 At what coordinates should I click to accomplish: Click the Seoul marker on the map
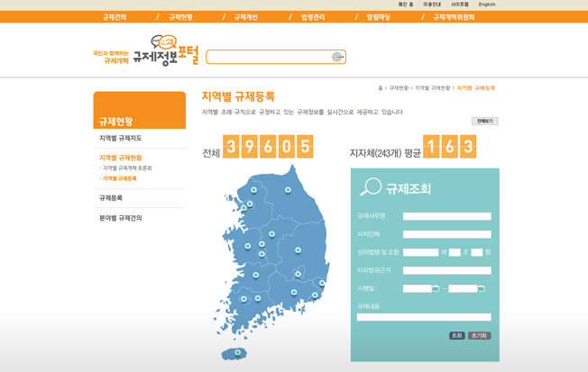250,204
